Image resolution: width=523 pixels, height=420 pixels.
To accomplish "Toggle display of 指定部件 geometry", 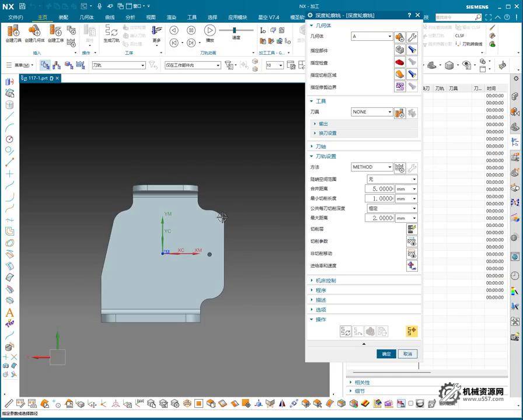I will tap(413, 49).
